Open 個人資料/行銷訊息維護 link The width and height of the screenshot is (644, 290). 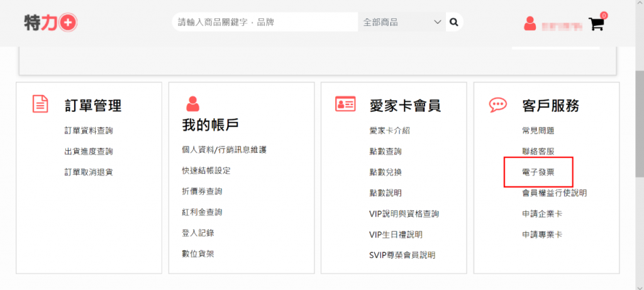click(225, 150)
